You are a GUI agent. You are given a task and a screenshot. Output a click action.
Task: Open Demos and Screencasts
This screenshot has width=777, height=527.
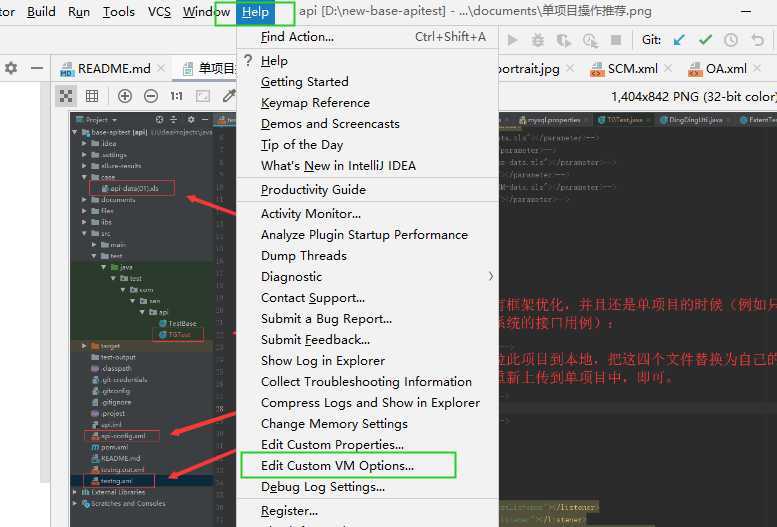(368, 124)
